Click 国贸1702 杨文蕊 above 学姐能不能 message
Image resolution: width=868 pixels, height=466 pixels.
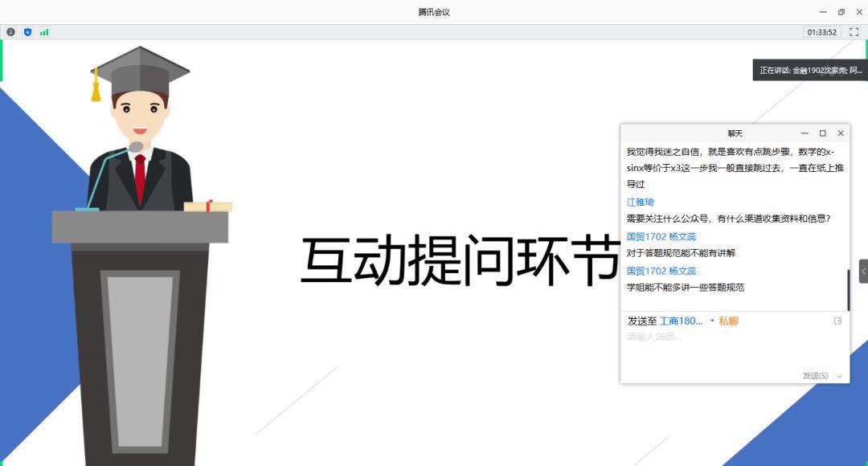(x=661, y=272)
